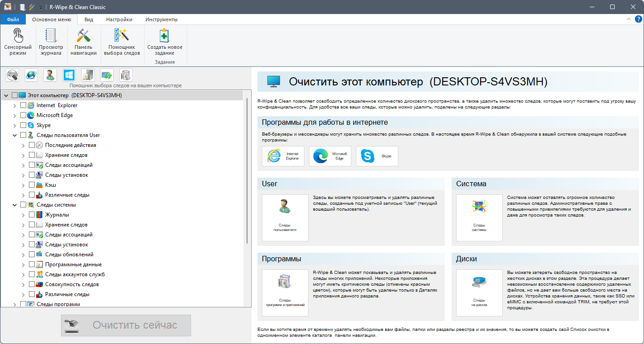This screenshot has width=644, height=344.
Task: Check the Internet Explorer checkbox in the tree
Action: pyautogui.click(x=23, y=105)
